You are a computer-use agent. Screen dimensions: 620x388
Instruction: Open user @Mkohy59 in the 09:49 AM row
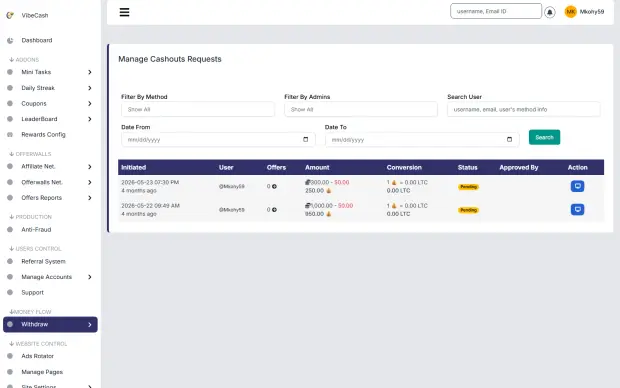[x=232, y=210]
